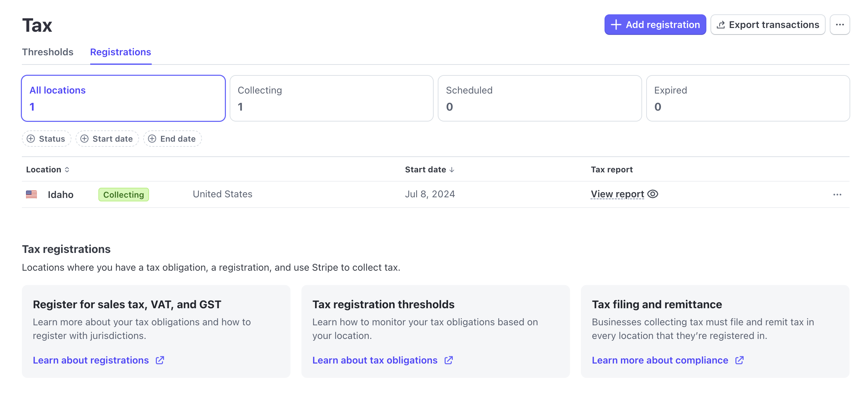Filter by the Collecting summary card
Viewport: 868px width, 398px height.
[x=331, y=98]
